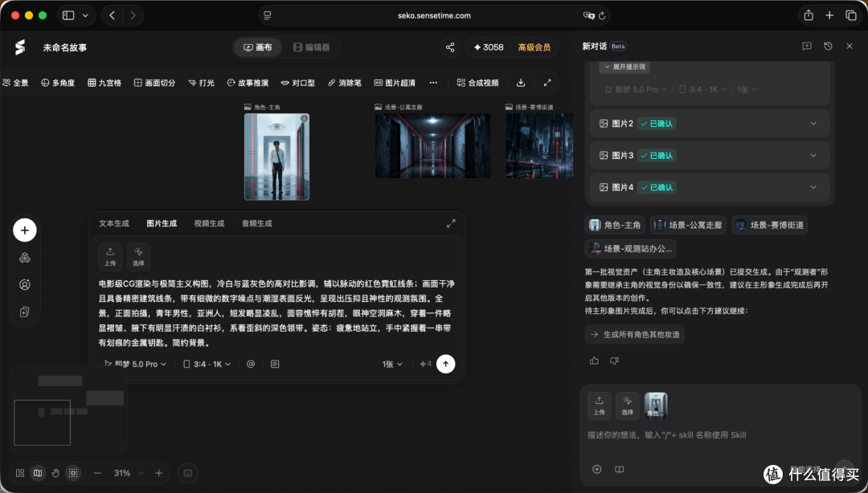Open the 3:4 · 1K ratio dropdown in generation panel

[207, 364]
